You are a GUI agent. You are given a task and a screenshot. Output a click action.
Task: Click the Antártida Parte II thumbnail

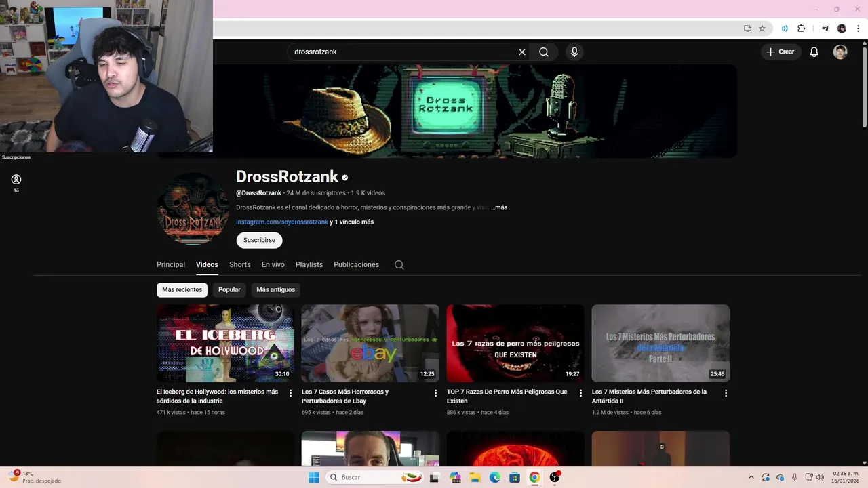[660, 343]
